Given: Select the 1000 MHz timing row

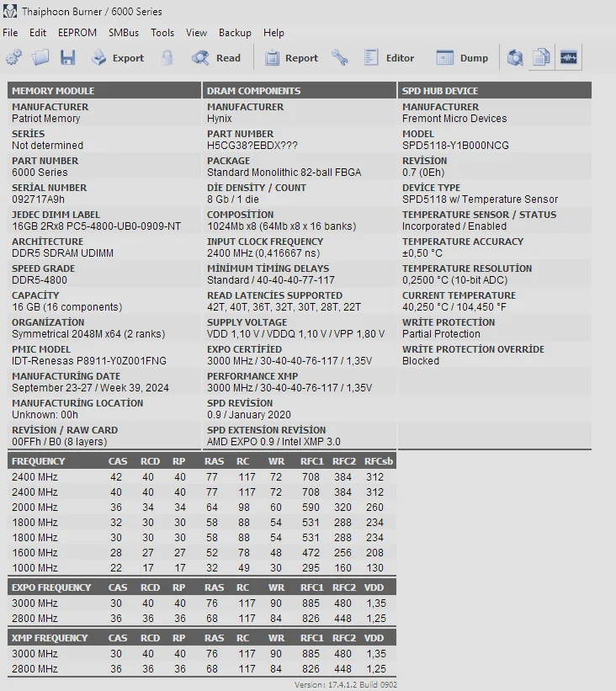Looking at the screenshot, I should click(x=202, y=567).
